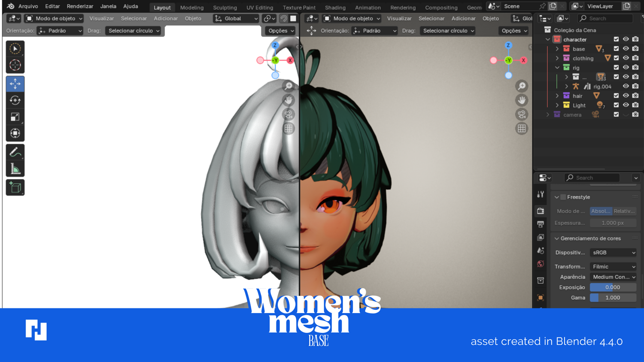Pick the Annotate pencil tool
Image resolution: width=644 pixels, height=362 pixels.
click(x=15, y=152)
